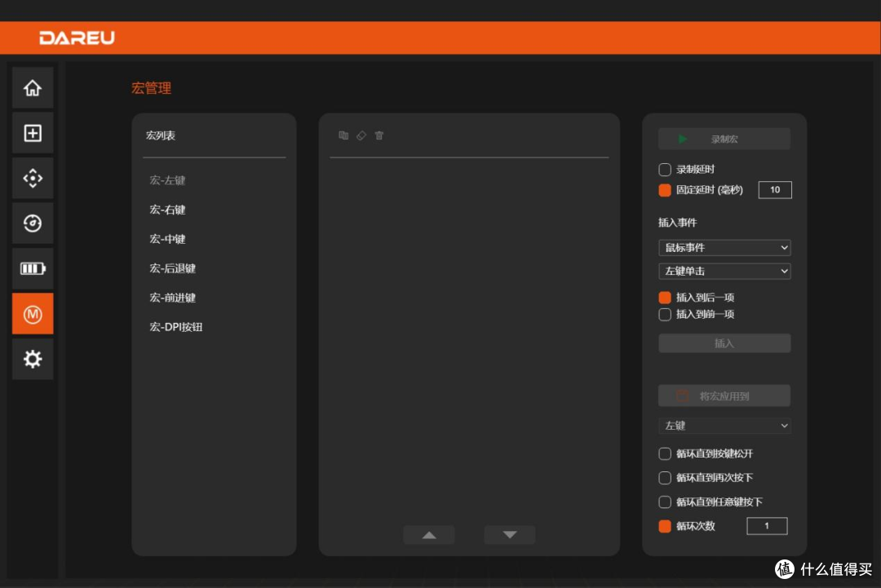Open the crosshair DPI settings icon
Viewport: 881px width, 588px height.
pyautogui.click(x=33, y=178)
